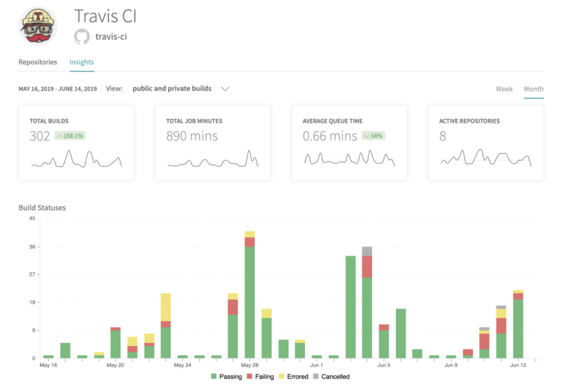Select the Month time range tab
The image size is (588, 392).
[534, 89]
